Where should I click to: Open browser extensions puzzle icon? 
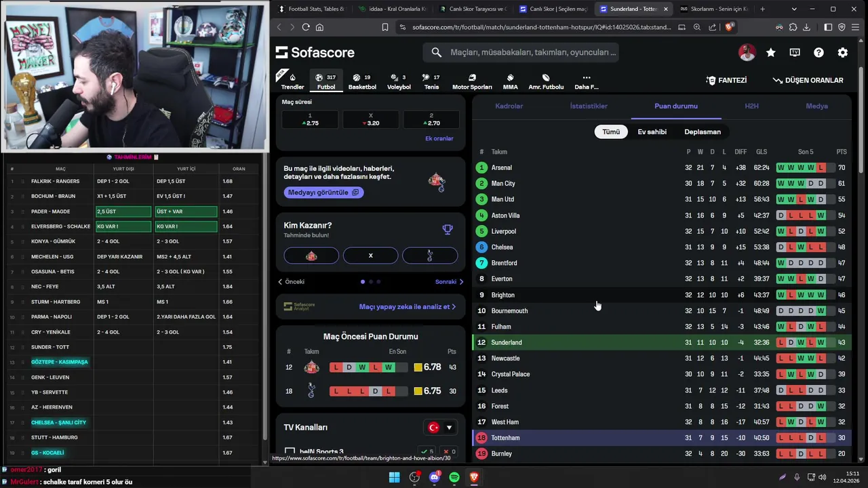pos(793,27)
